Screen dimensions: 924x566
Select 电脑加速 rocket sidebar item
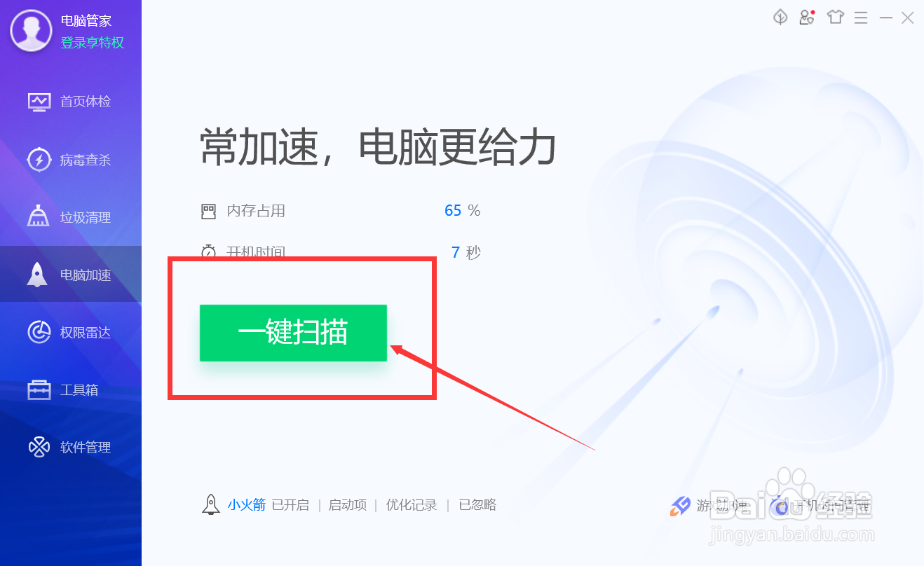coord(70,275)
